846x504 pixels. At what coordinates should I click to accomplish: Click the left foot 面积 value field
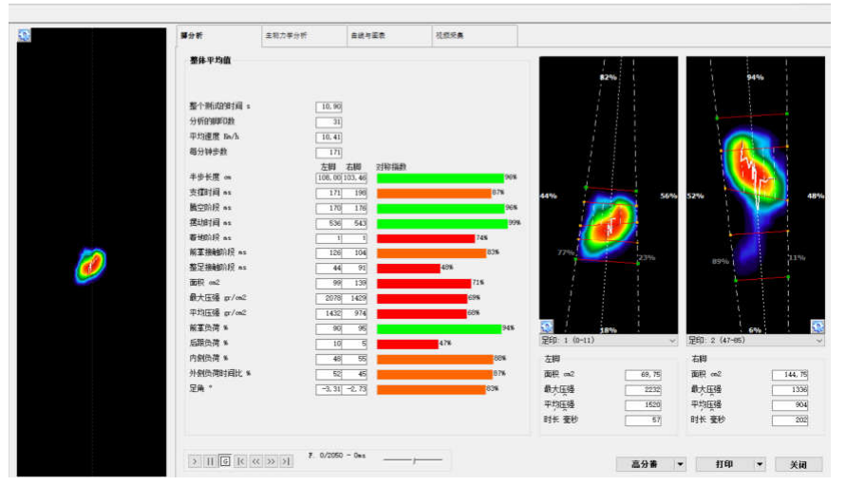click(643, 375)
